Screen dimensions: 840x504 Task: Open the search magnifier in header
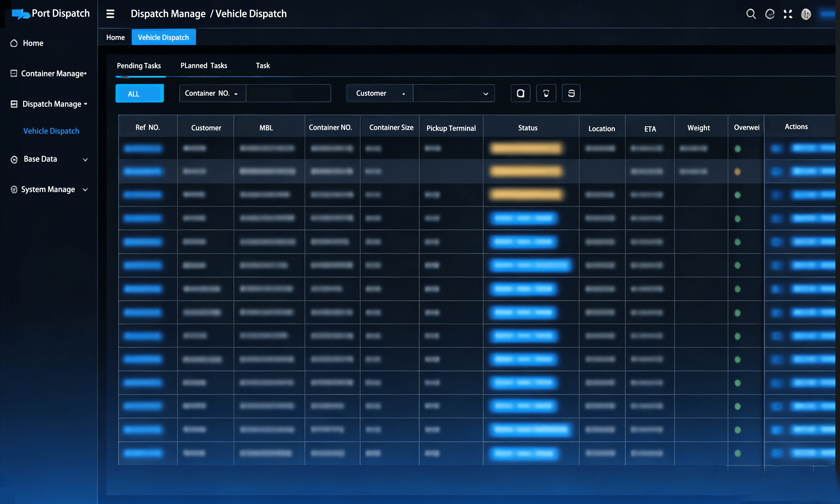click(751, 14)
